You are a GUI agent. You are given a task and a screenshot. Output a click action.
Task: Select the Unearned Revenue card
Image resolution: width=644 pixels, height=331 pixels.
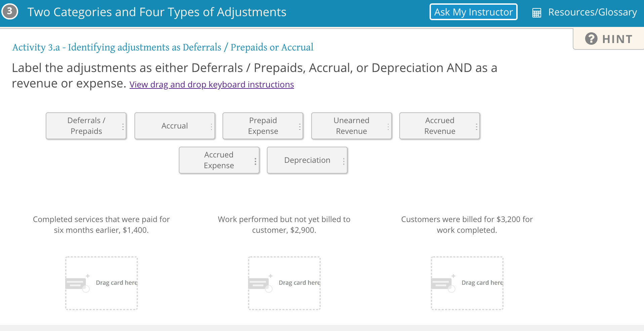click(x=352, y=125)
